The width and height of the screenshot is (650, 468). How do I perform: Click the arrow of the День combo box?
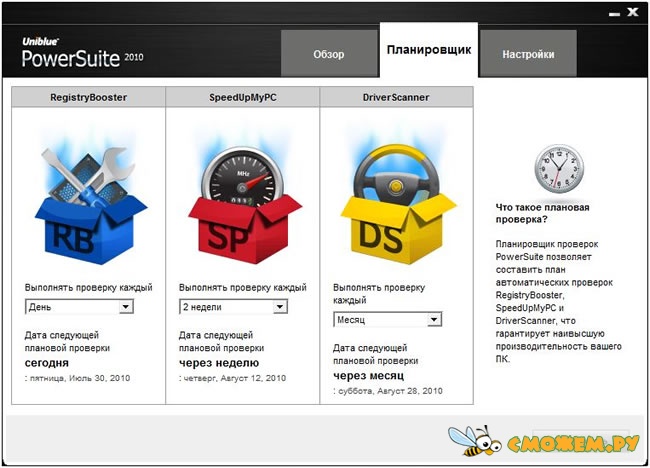click(x=126, y=307)
